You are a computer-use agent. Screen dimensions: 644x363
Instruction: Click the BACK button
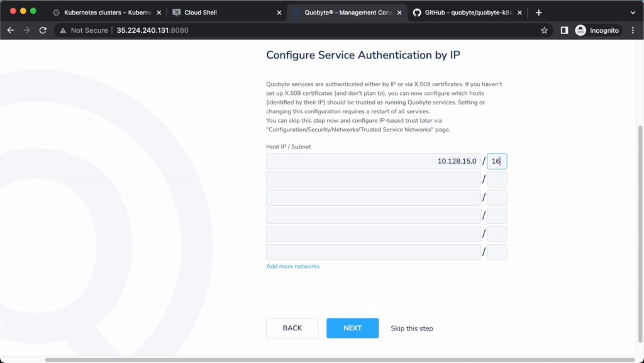[292, 328]
